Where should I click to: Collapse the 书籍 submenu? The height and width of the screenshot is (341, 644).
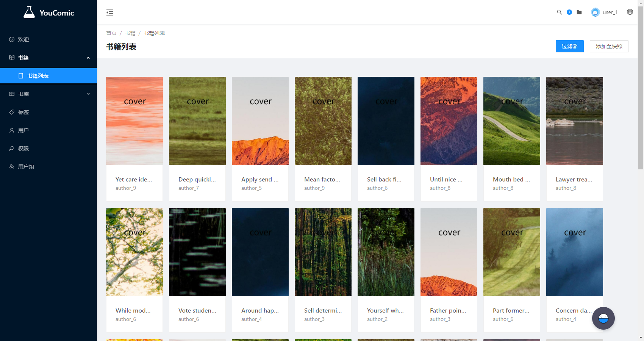coord(48,58)
